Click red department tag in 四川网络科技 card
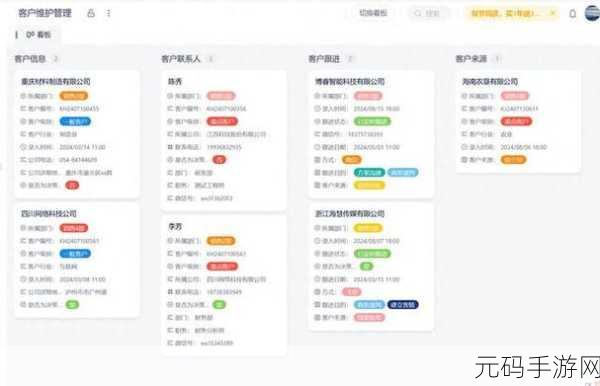The image size is (600, 386). [73, 228]
